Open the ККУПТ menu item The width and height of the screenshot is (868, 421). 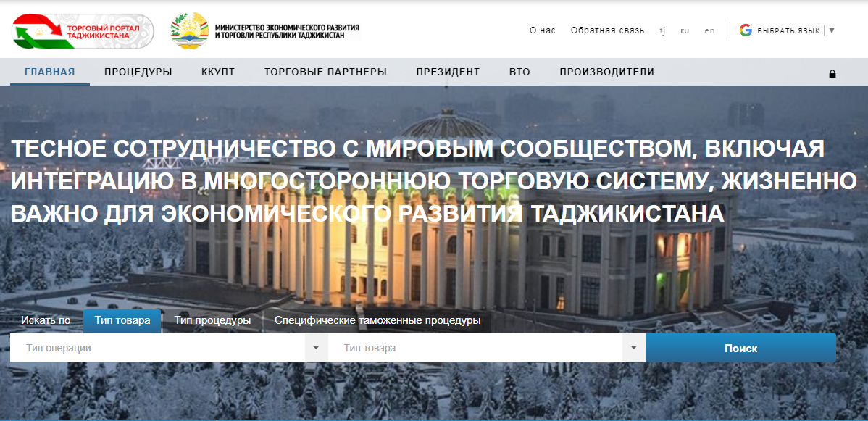coord(218,72)
